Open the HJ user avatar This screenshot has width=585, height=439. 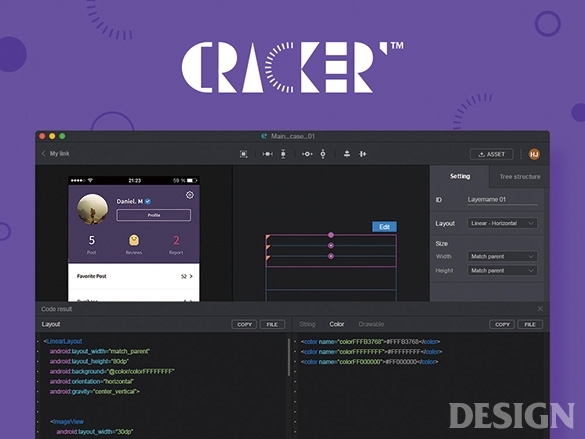tap(534, 154)
